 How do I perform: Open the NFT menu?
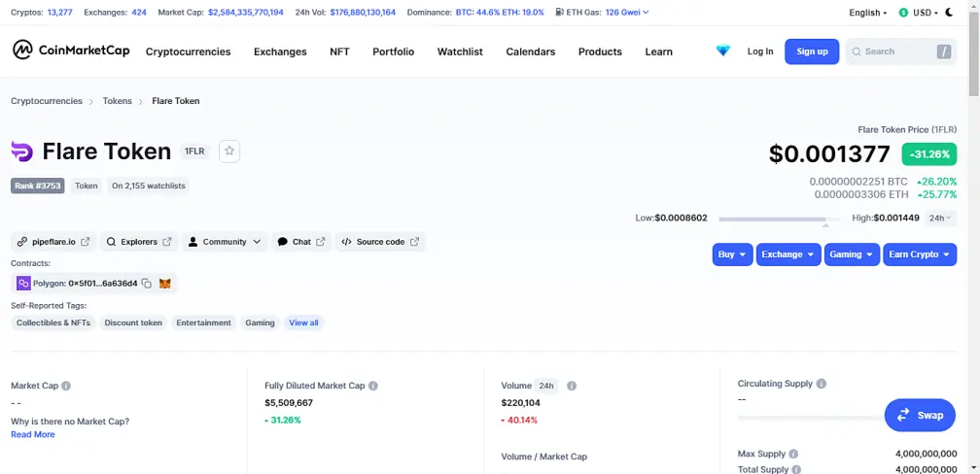[x=339, y=51]
